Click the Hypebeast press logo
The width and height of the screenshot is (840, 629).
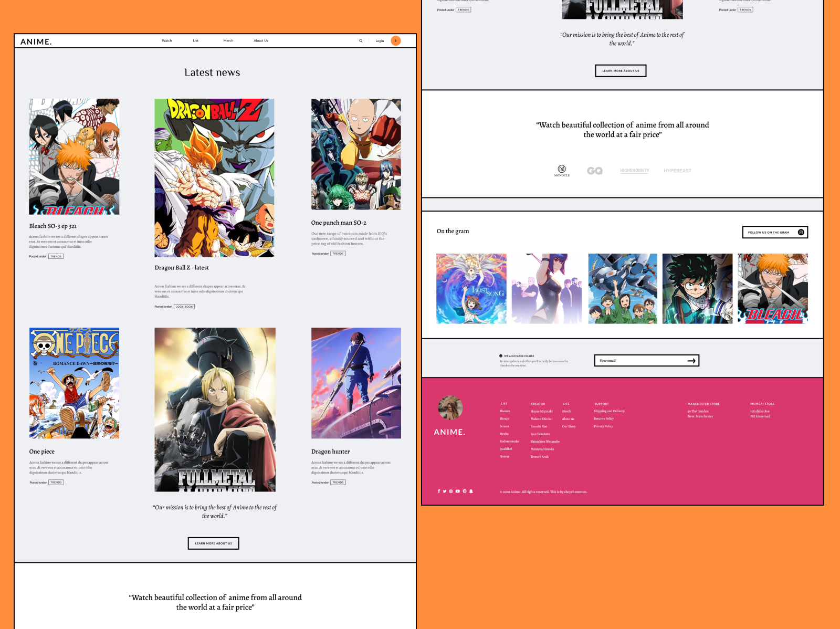point(677,171)
